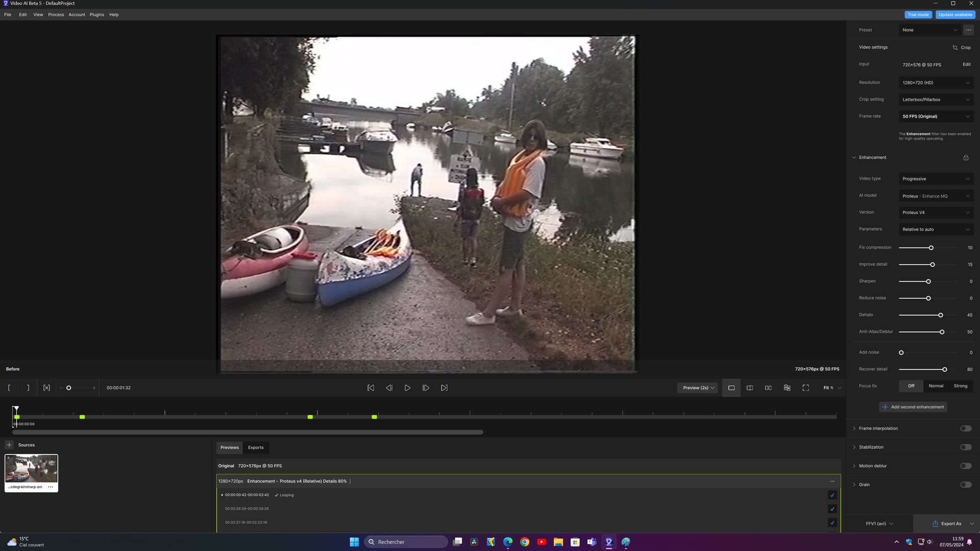
Task: Open the Process menu
Action: [56, 14]
